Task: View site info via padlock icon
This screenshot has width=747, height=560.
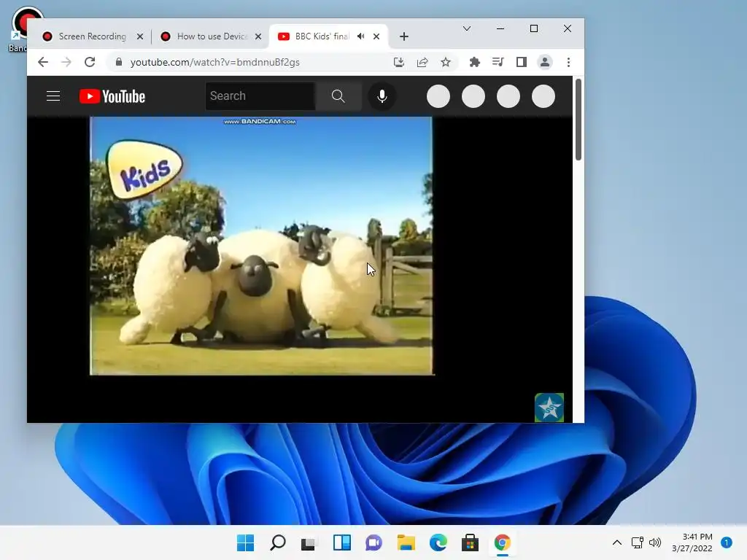Action: (119, 62)
